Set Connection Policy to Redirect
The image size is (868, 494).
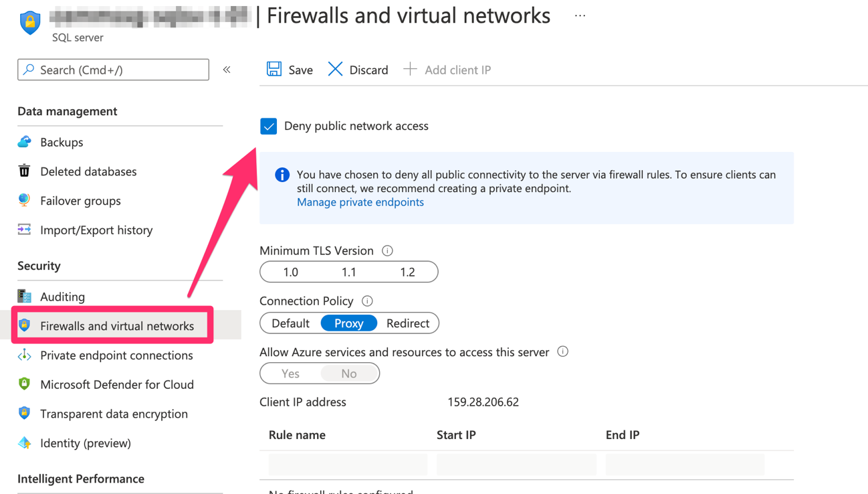coord(408,323)
